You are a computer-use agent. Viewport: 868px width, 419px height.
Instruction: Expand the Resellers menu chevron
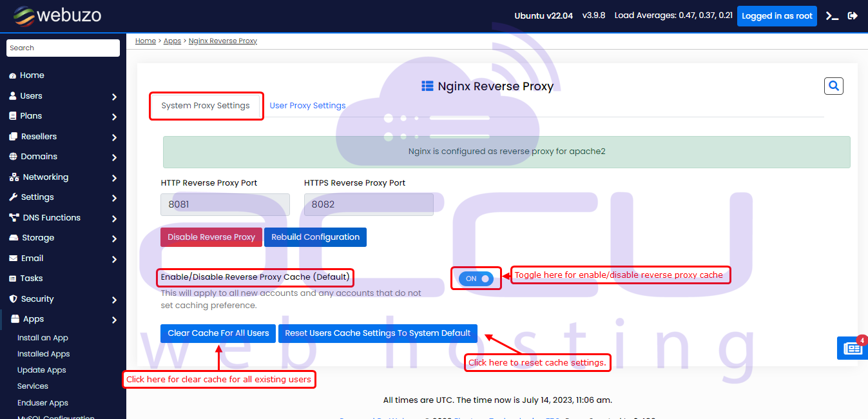pos(114,137)
